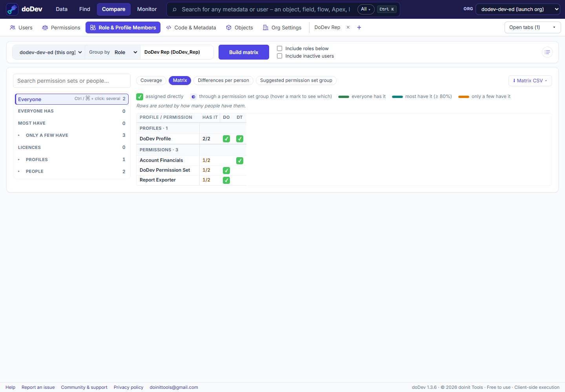
Task: Click the Ctrl K shortcut badge
Action: tap(387, 9)
